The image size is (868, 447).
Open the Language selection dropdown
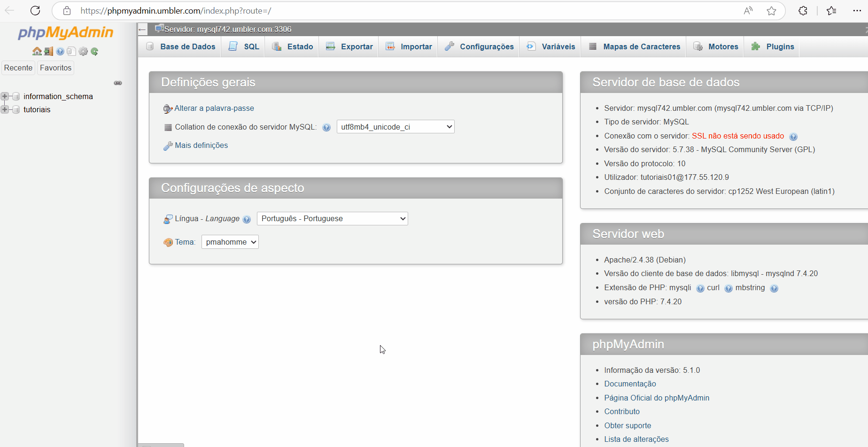click(332, 219)
